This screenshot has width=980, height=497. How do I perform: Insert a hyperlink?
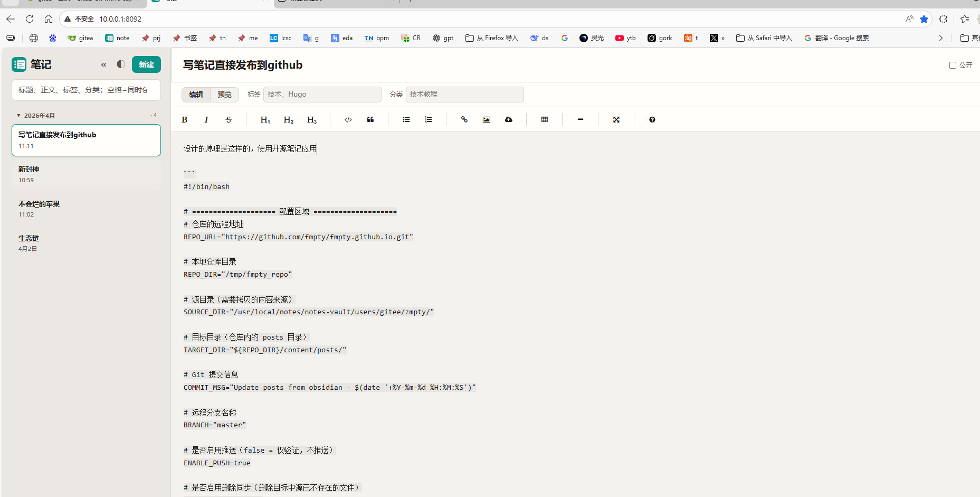point(464,120)
